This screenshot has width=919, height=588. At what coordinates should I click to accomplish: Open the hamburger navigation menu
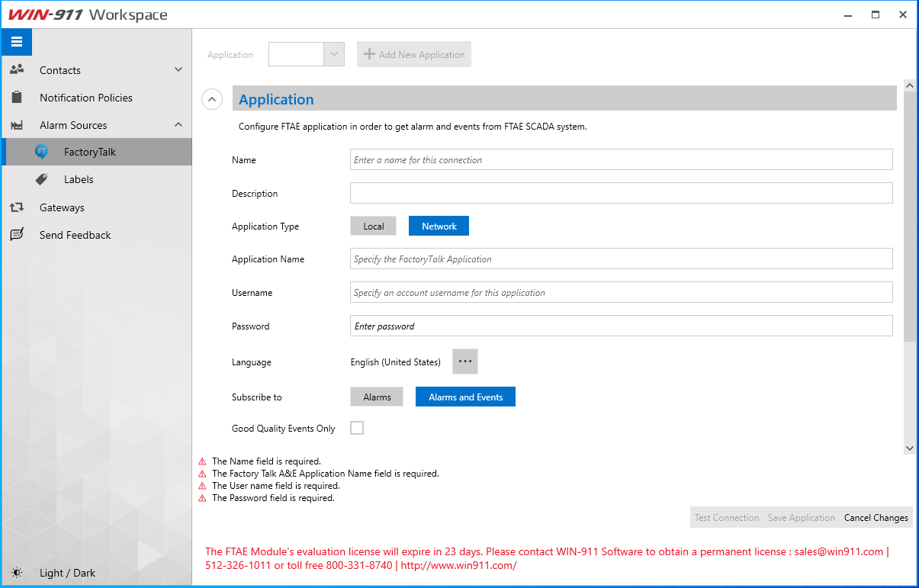pos(17,42)
